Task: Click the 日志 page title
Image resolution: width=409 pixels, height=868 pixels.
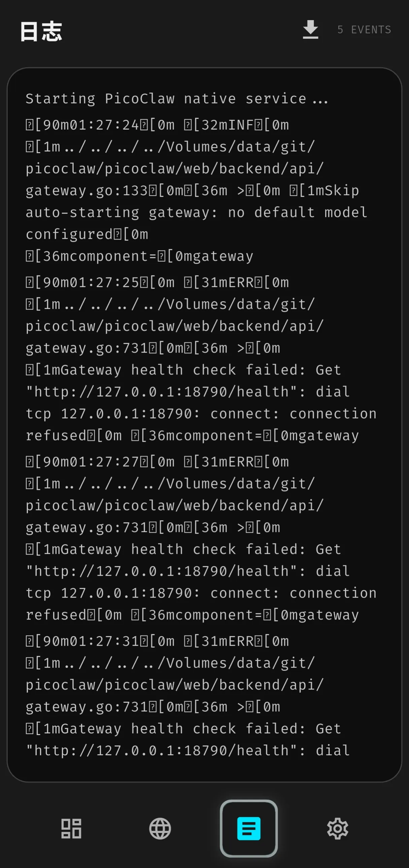Action: point(41,31)
